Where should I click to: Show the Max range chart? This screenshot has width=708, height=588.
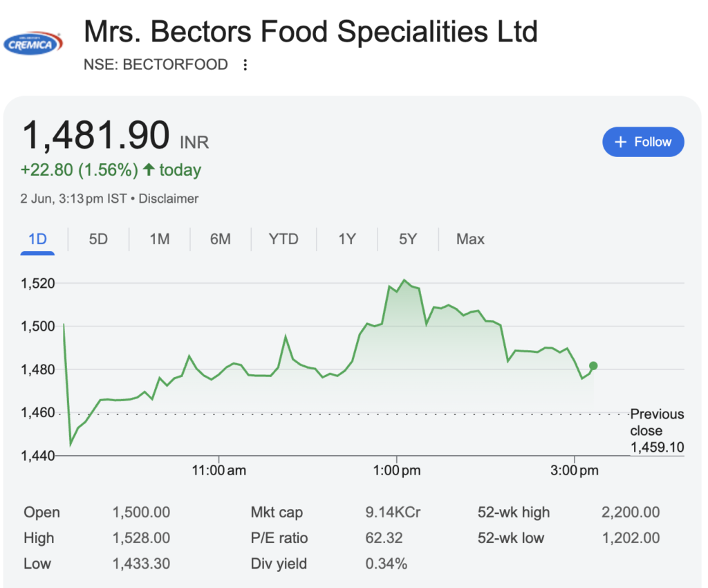[x=470, y=239]
